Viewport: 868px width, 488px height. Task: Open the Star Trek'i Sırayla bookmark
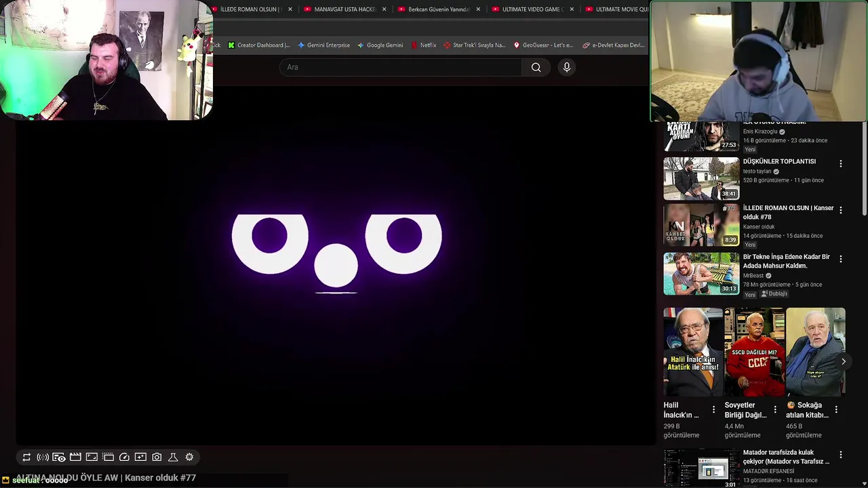(475, 45)
